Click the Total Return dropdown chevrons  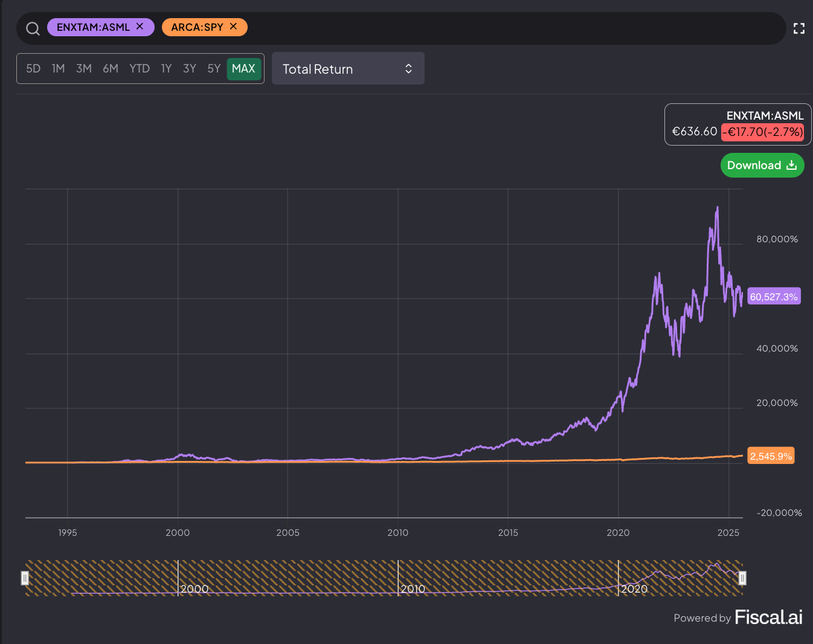408,69
